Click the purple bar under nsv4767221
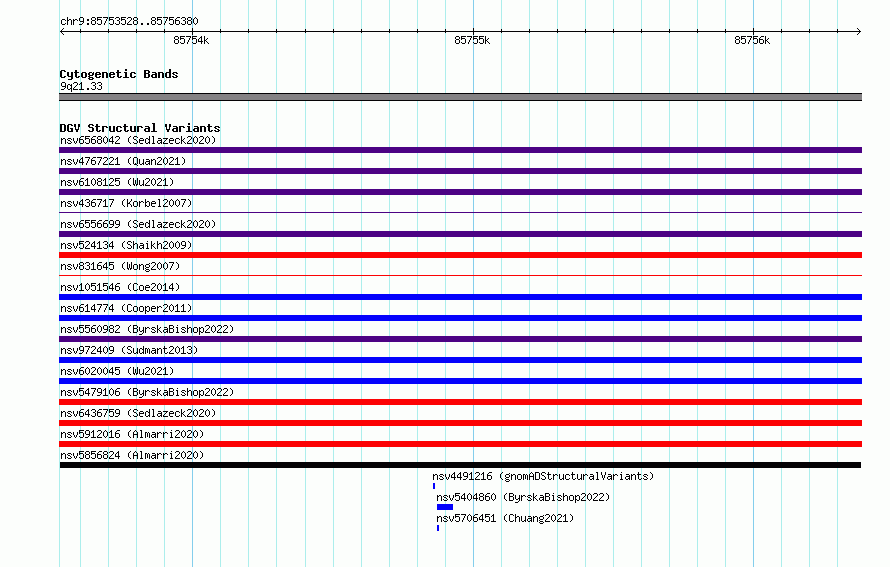The height and width of the screenshot is (567, 890). 460,171
